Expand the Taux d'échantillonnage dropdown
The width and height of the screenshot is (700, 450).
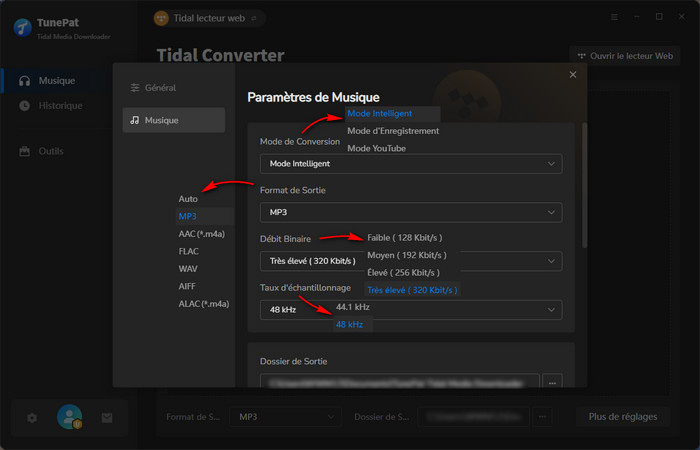click(x=411, y=310)
